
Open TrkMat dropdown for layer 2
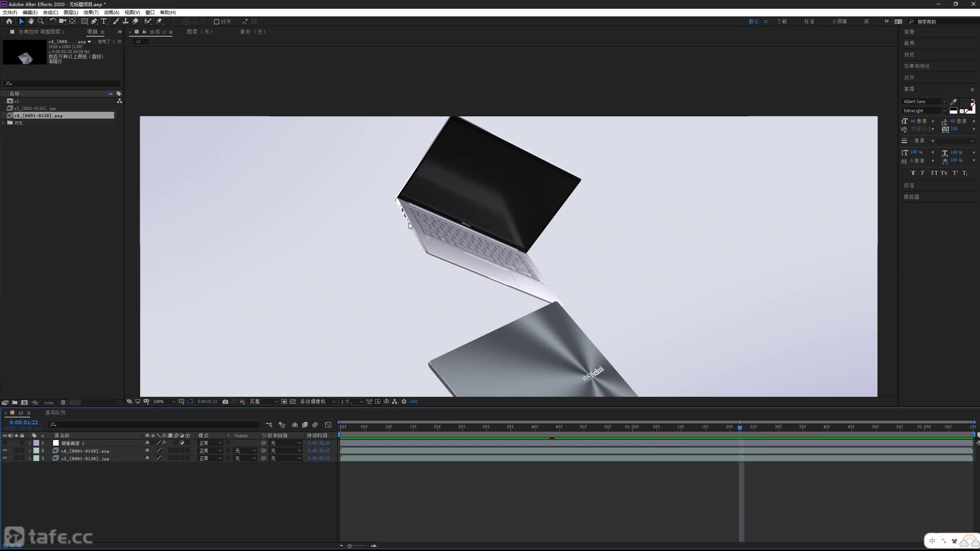click(245, 451)
